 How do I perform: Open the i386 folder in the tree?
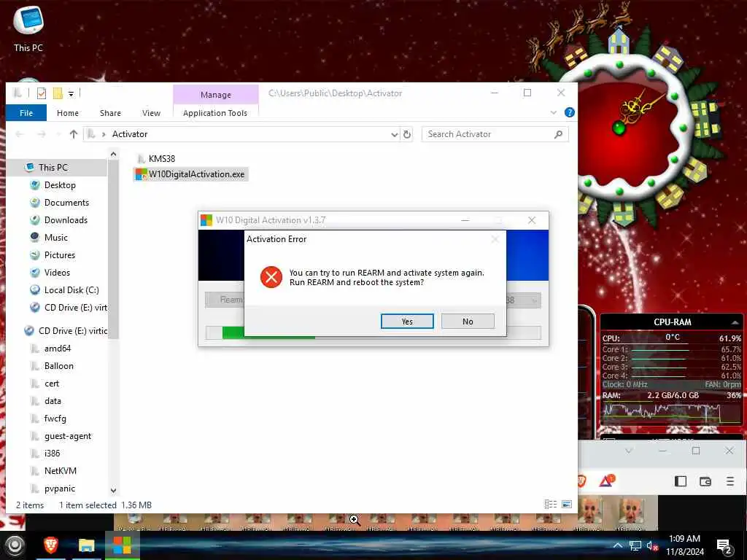[x=52, y=454]
